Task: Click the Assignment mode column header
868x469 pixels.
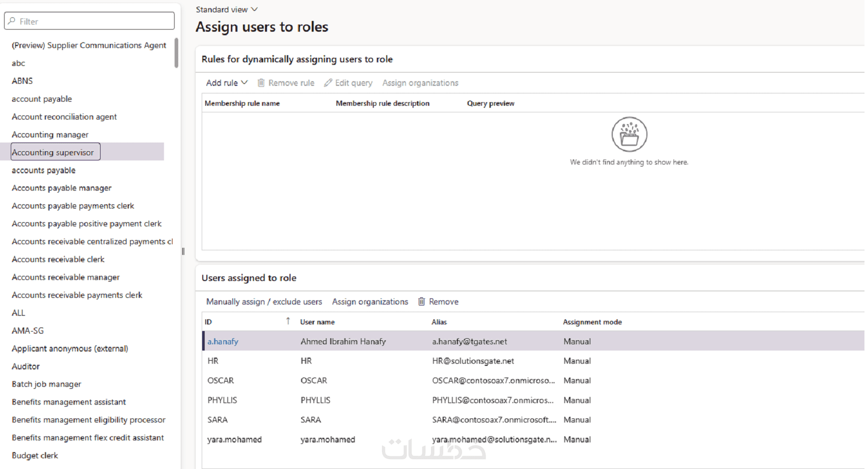Action: click(592, 322)
